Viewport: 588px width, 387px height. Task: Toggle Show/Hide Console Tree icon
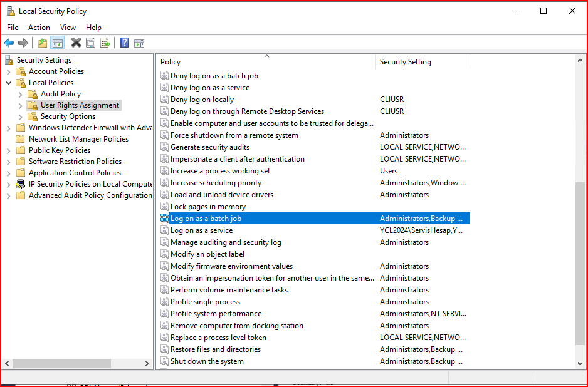tap(57, 43)
